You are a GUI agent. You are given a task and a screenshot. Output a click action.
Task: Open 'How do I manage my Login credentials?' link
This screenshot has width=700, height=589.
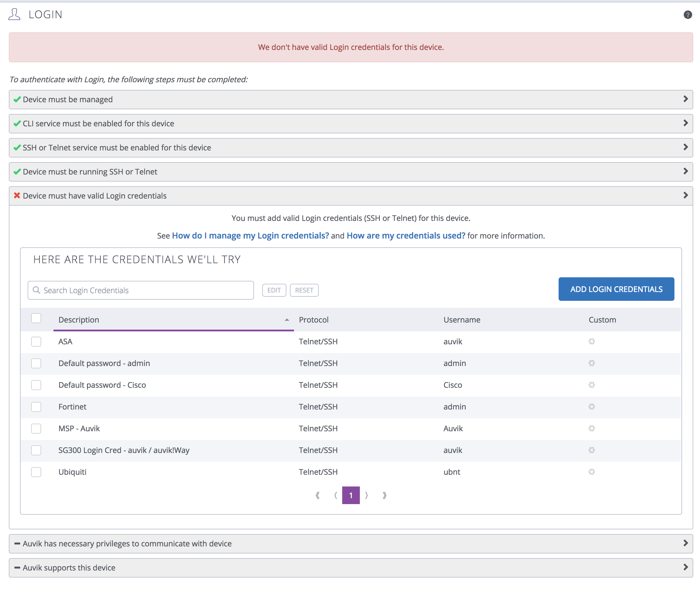click(x=250, y=235)
